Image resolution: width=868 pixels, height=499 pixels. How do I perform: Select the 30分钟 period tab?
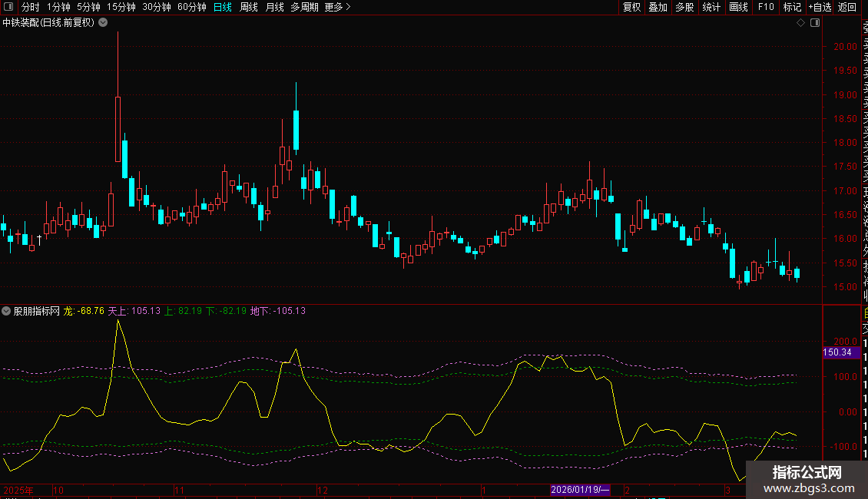[157, 7]
